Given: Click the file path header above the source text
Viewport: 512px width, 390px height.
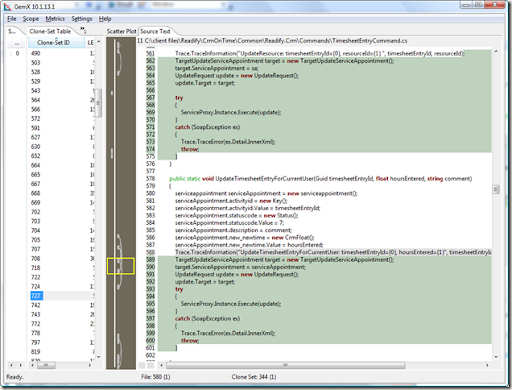Looking at the screenshot, I should 272,41.
